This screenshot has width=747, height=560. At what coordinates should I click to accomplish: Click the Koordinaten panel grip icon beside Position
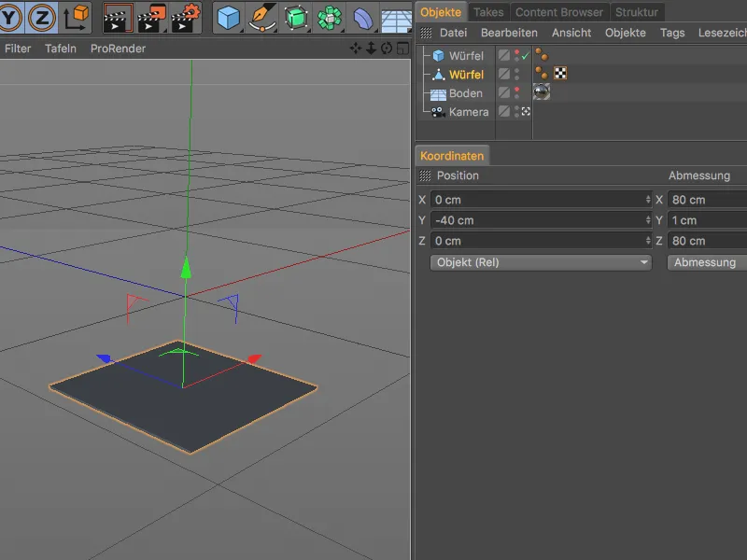click(425, 175)
